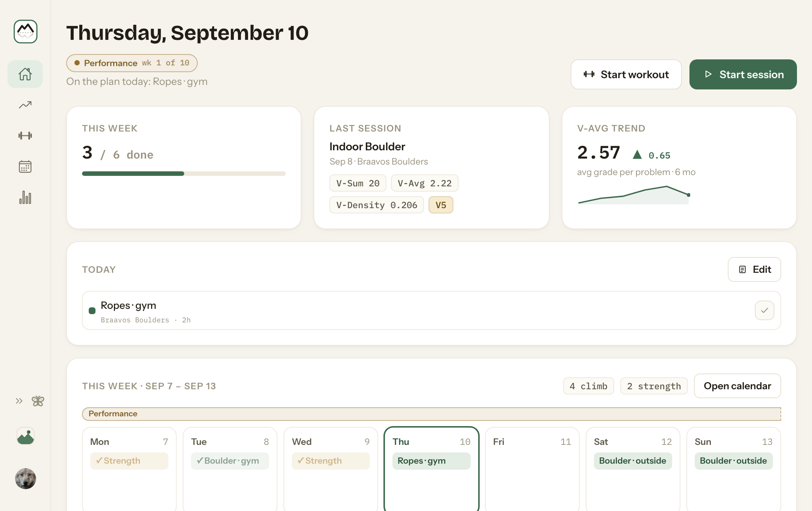Click the V-Avg trend sparkline chart
This screenshot has height=511, width=812.
(x=634, y=195)
